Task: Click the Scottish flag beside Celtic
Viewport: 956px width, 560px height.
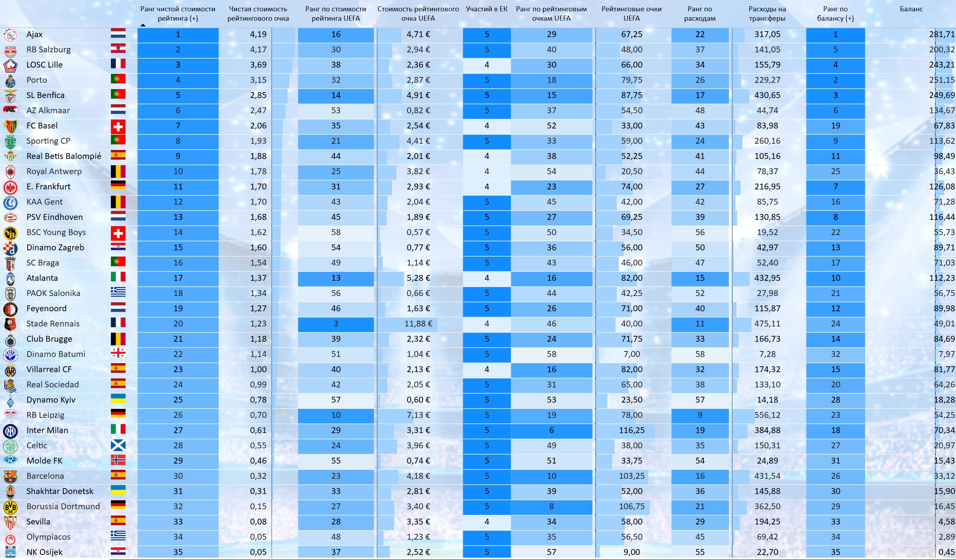Action: [x=118, y=445]
